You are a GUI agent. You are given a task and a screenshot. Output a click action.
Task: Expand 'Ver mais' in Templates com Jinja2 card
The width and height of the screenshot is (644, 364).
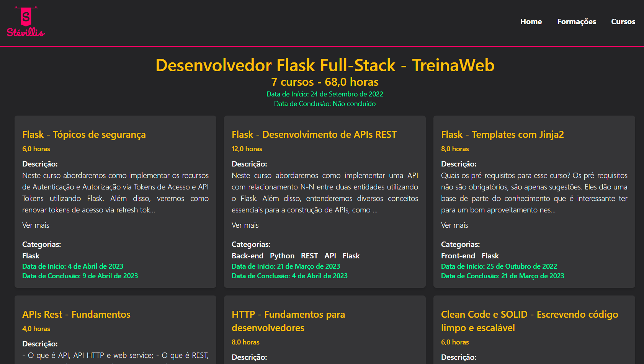coord(454,225)
